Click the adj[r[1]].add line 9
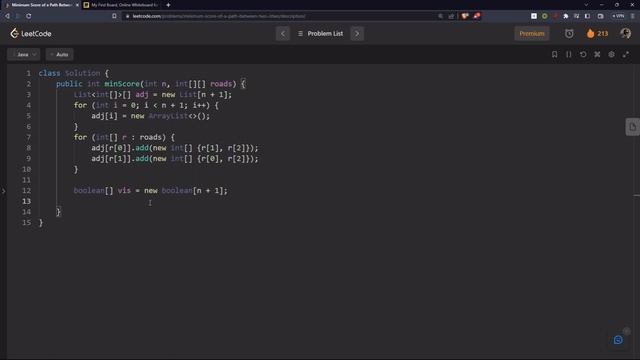The image size is (640, 360). [175, 158]
